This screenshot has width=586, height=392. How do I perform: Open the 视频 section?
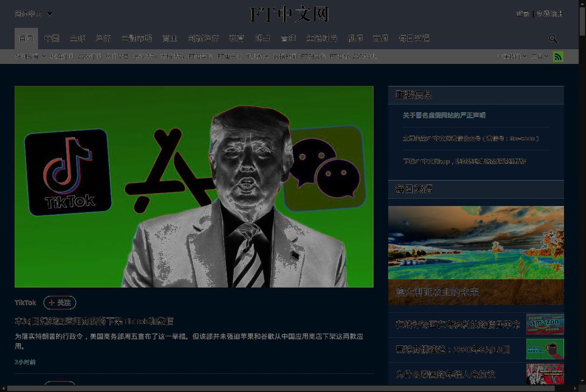356,38
